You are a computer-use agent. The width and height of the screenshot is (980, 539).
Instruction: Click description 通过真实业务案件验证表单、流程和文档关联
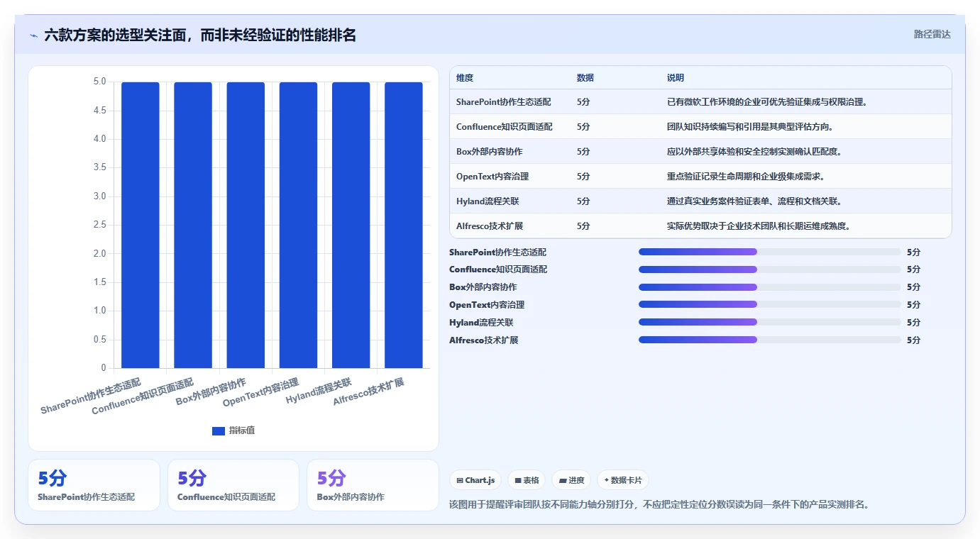tap(754, 201)
